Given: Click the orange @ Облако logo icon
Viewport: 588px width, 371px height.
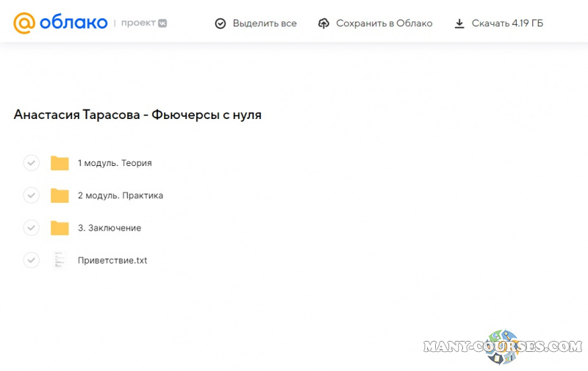Looking at the screenshot, I should (x=24, y=24).
